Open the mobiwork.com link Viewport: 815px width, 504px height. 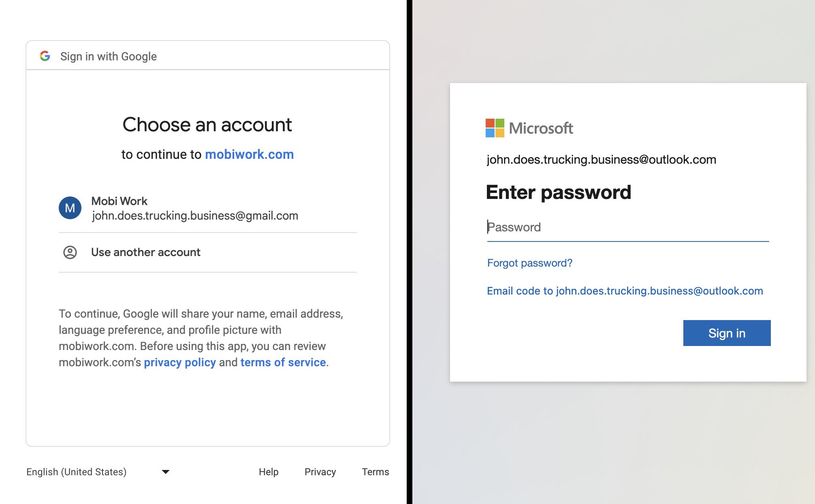tap(249, 154)
